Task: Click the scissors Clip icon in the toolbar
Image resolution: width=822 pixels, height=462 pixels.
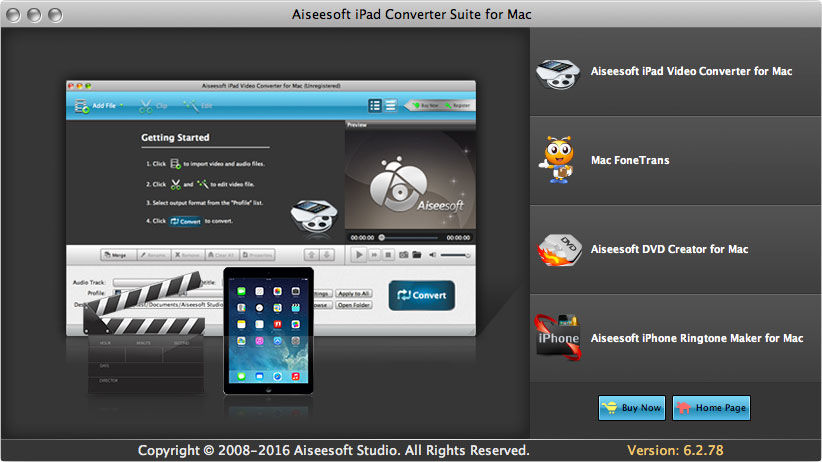Action: click(x=146, y=105)
